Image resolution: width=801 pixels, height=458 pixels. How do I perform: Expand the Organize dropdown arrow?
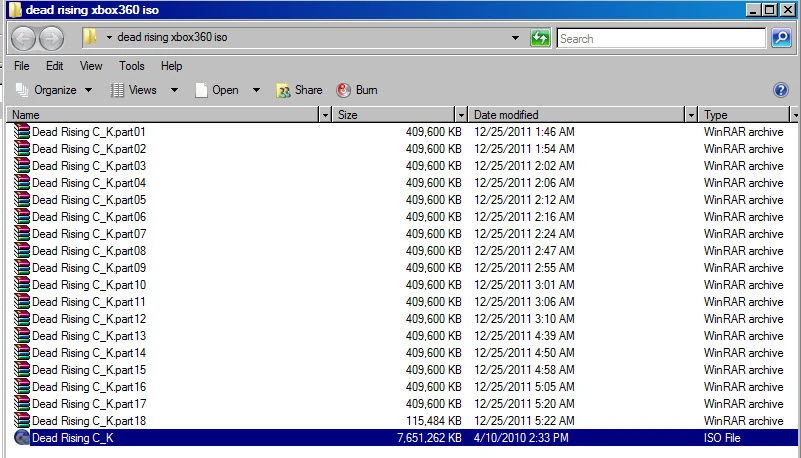[88, 90]
